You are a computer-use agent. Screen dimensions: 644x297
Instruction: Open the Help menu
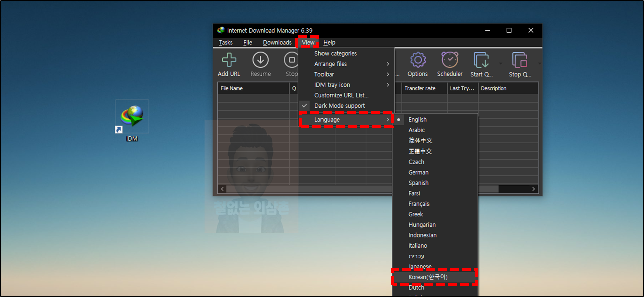point(329,43)
